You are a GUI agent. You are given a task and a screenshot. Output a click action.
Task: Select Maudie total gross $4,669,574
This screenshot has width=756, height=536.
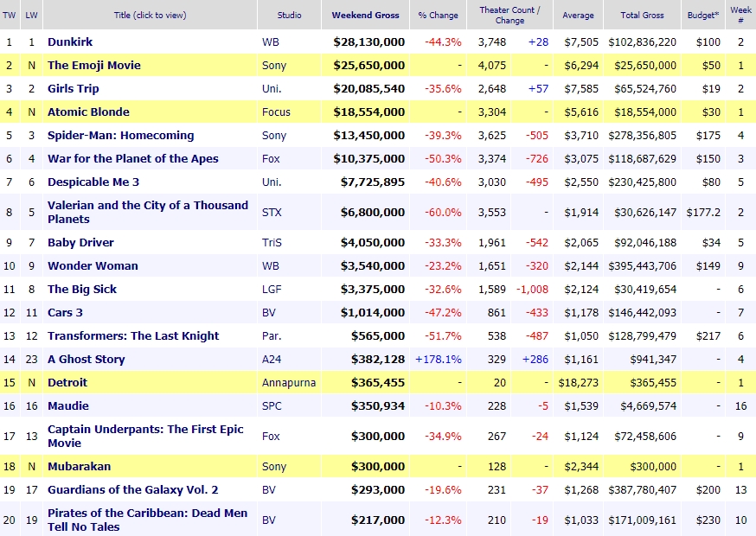point(649,405)
